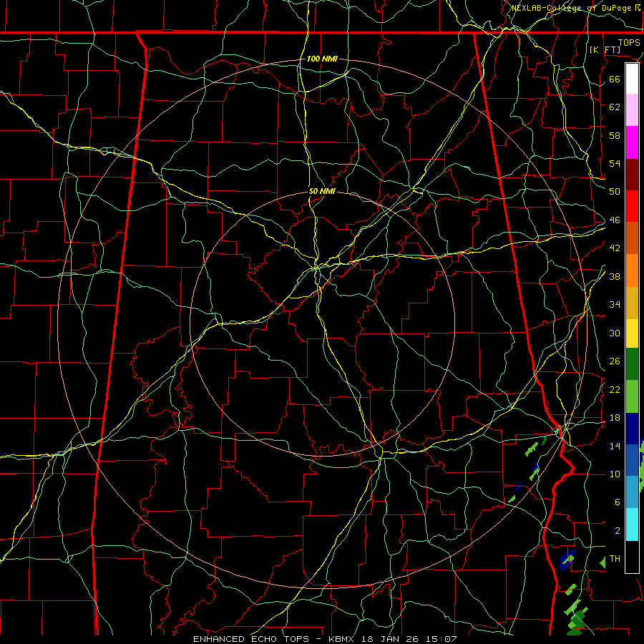
Task: Click the navy blue legend swatch
Action: [x=632, y=429]
